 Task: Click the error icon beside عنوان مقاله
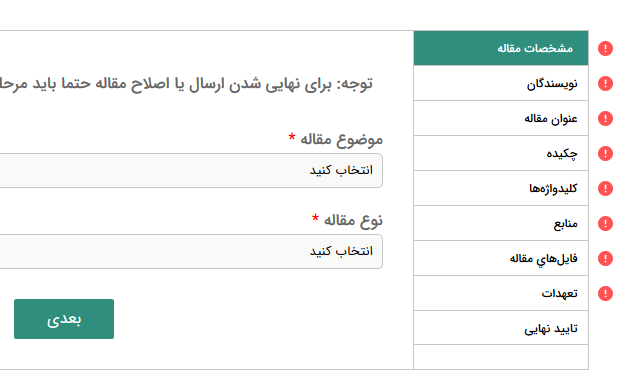[605, 118]
